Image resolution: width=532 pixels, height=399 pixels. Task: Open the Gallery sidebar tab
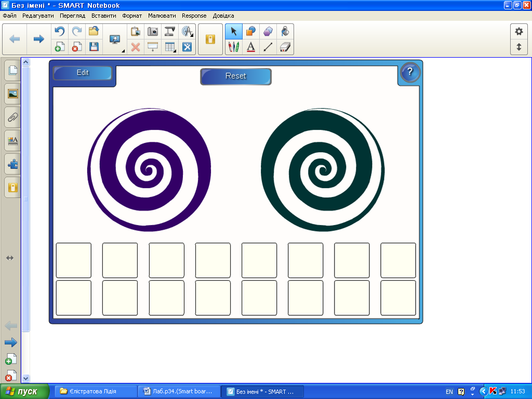coord(12,94)
